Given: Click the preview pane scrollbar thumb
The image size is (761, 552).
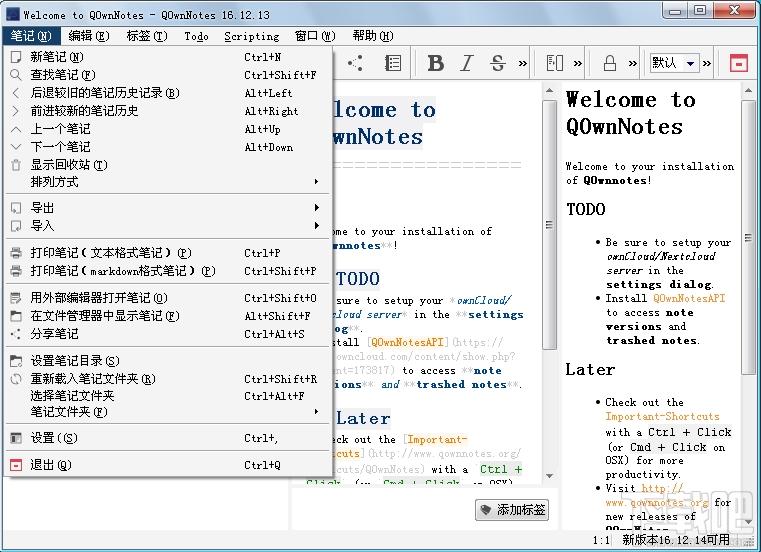Looking at the screenshot, I should point(748,237).
